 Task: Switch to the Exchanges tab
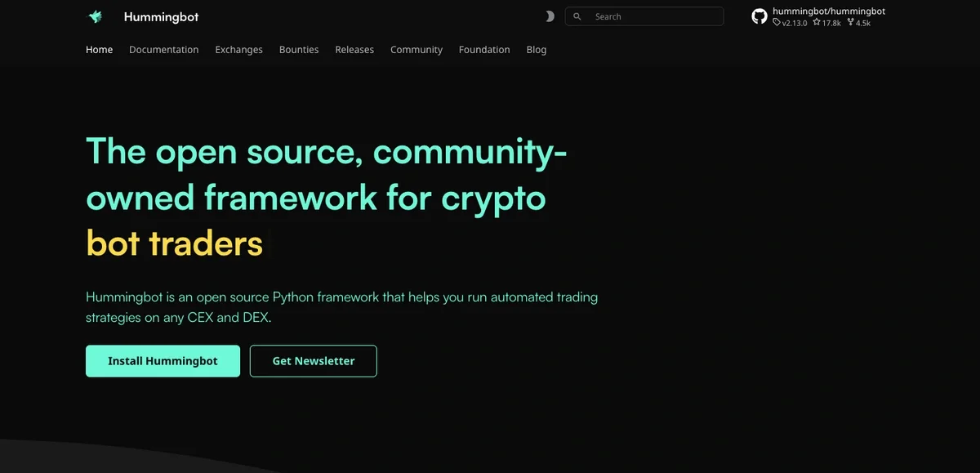pos(238,49)
